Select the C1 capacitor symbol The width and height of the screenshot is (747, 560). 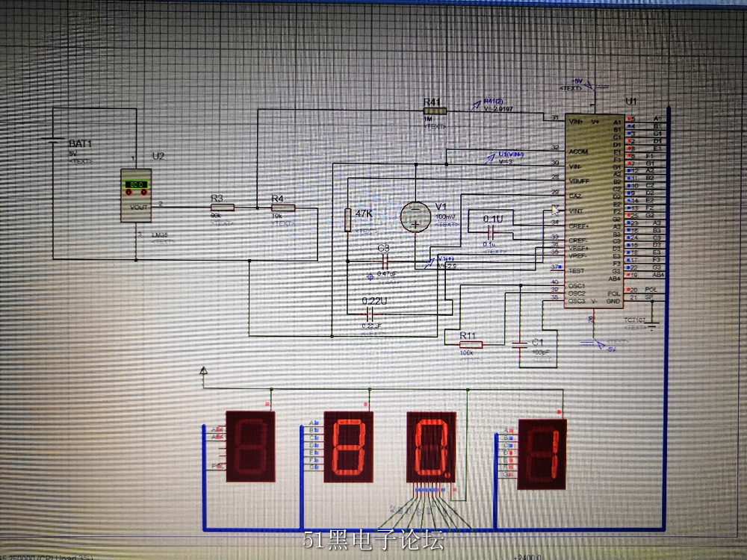tap(519, 345)
